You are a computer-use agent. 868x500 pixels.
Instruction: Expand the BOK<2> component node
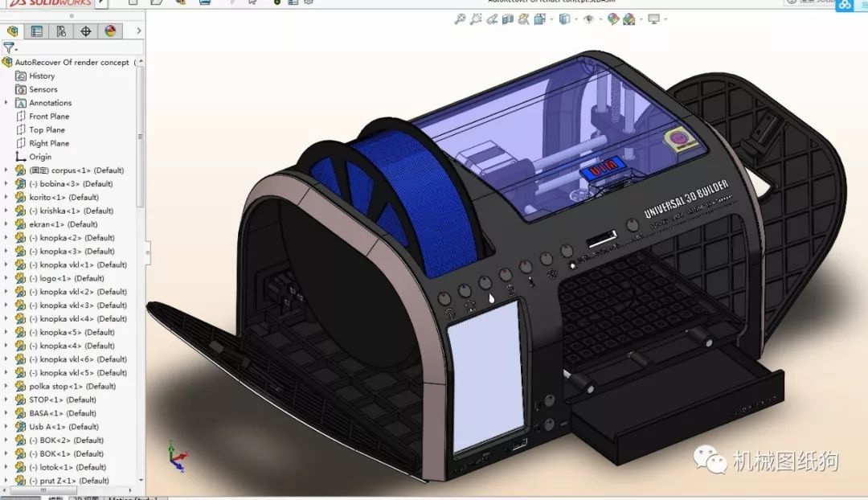coord(6,441)
